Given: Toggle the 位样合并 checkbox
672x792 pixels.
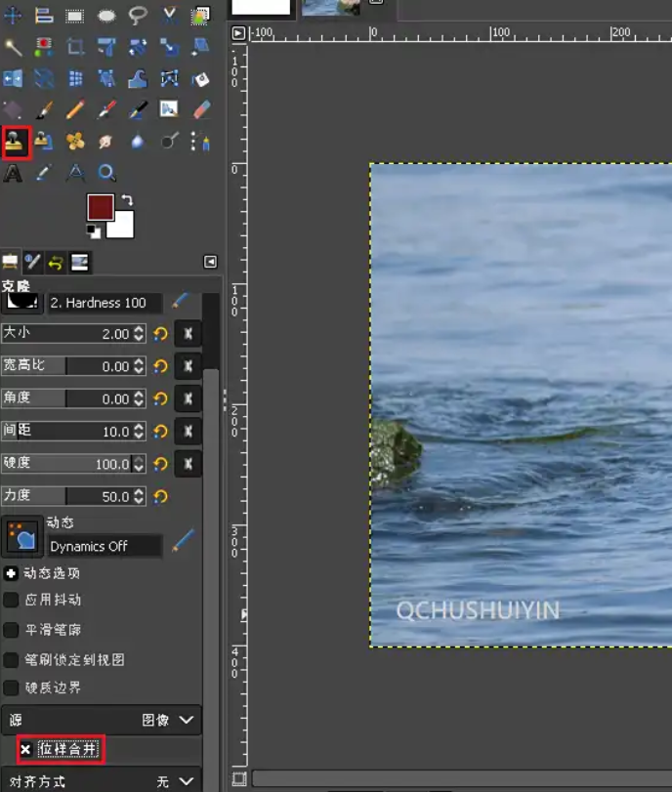Looking at the screenshot, I should click(25, 749).
